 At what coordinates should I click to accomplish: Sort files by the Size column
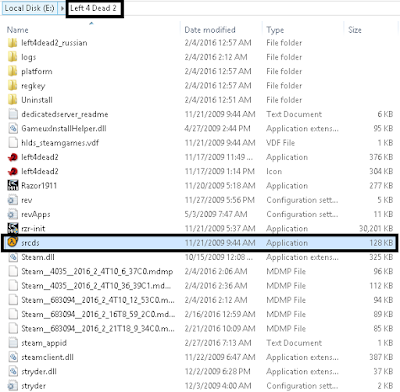click(355, 30)
